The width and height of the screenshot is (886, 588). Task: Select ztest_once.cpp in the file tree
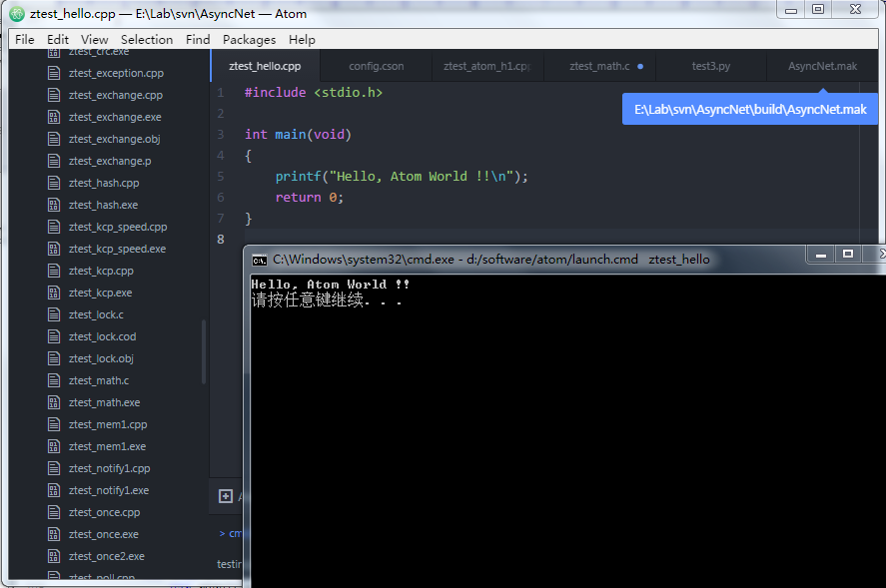pos(104,512)
